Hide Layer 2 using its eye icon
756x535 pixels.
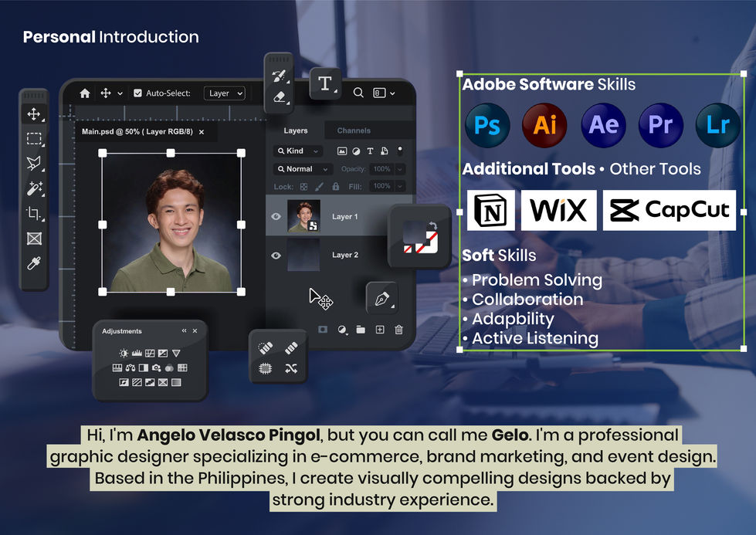click(x=276, y=256)
